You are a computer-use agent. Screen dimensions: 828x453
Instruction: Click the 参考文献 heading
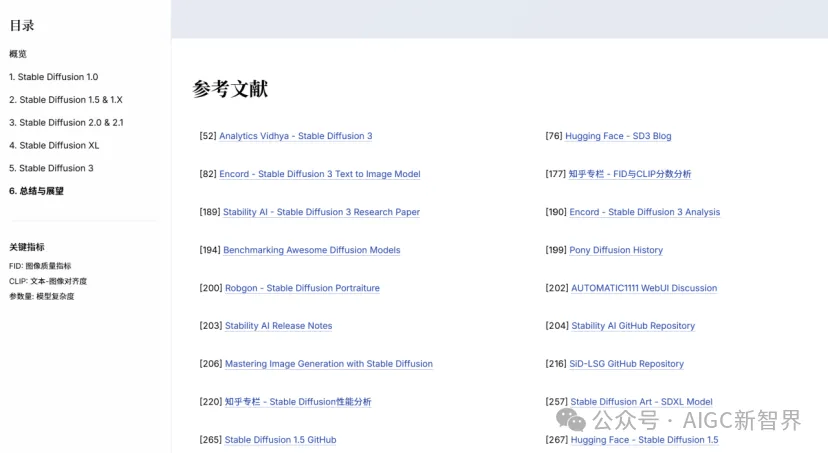tap(230, 89)
